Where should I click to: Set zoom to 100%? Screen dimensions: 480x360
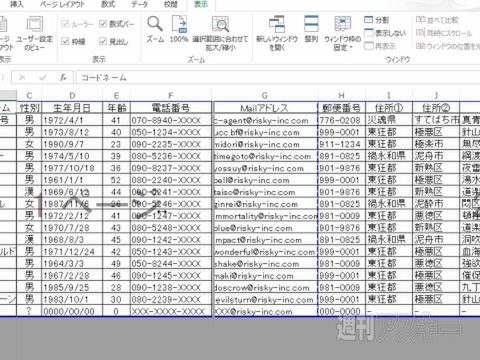click(179, 29)
